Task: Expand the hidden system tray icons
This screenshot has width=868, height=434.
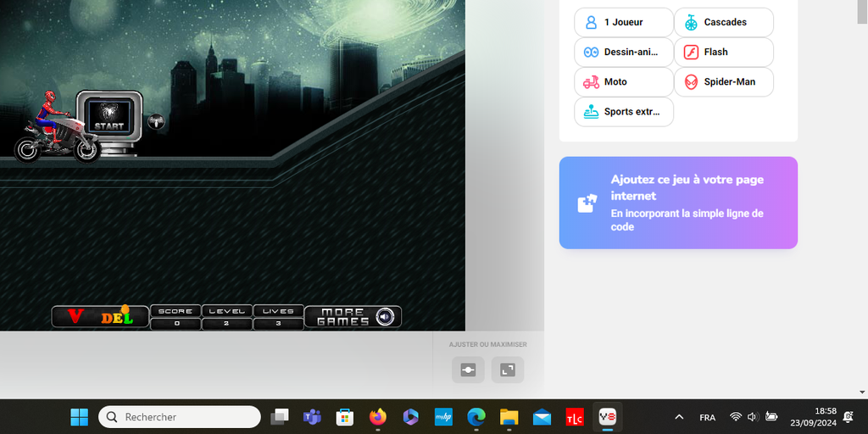Action: tap(679, 417)
